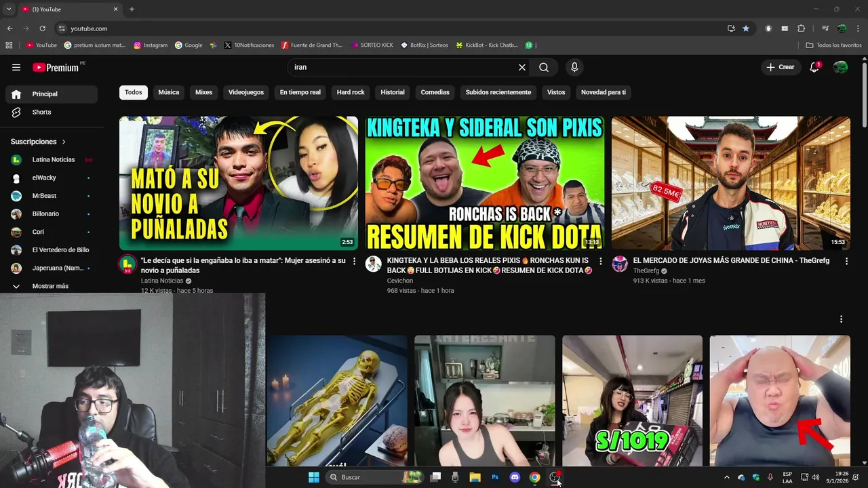Select the Vistos filter chip
The height and width of the screenshot is (488, 868).
coord(556,92)
